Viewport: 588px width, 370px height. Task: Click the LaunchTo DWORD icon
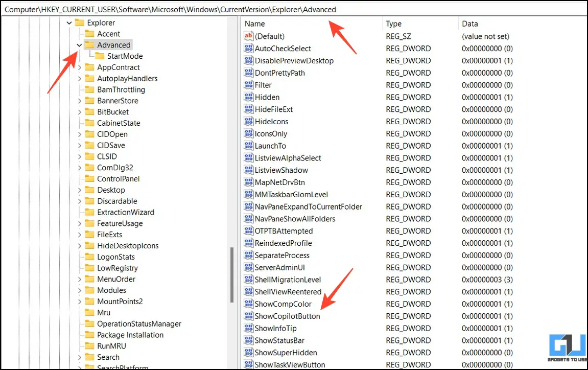click(x=248, y=146)
